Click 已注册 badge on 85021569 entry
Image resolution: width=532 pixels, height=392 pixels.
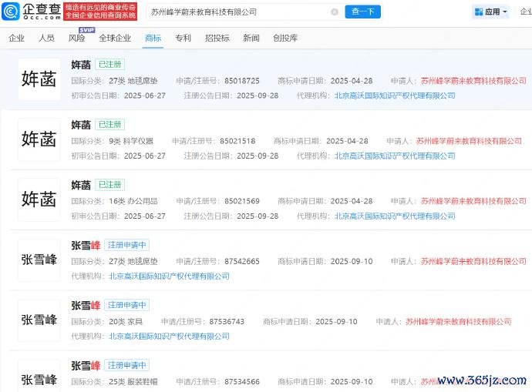pos(110,185)
